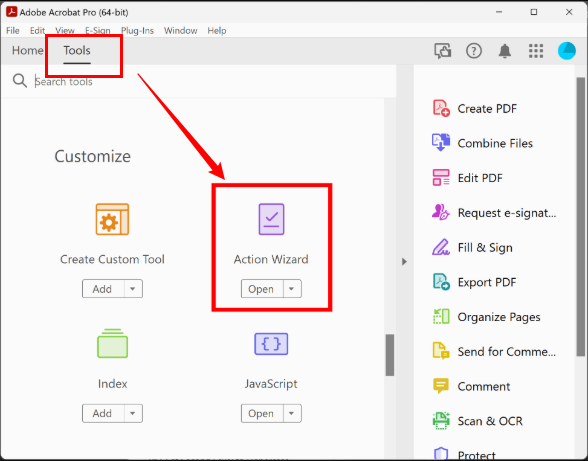This screenshot has width=588, height=461.
Task: Maximize the Acrobat window
Action: click(534, 12)
